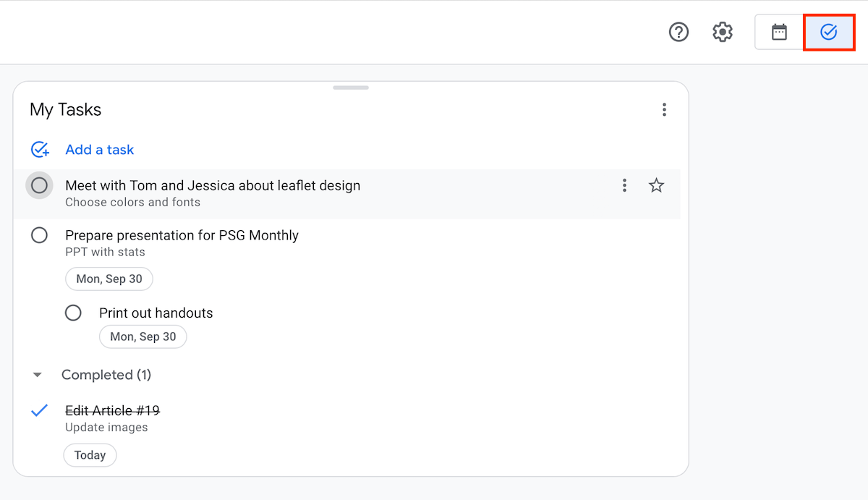Click the Add a task link
868x500 pixels.
pos(100,150)
